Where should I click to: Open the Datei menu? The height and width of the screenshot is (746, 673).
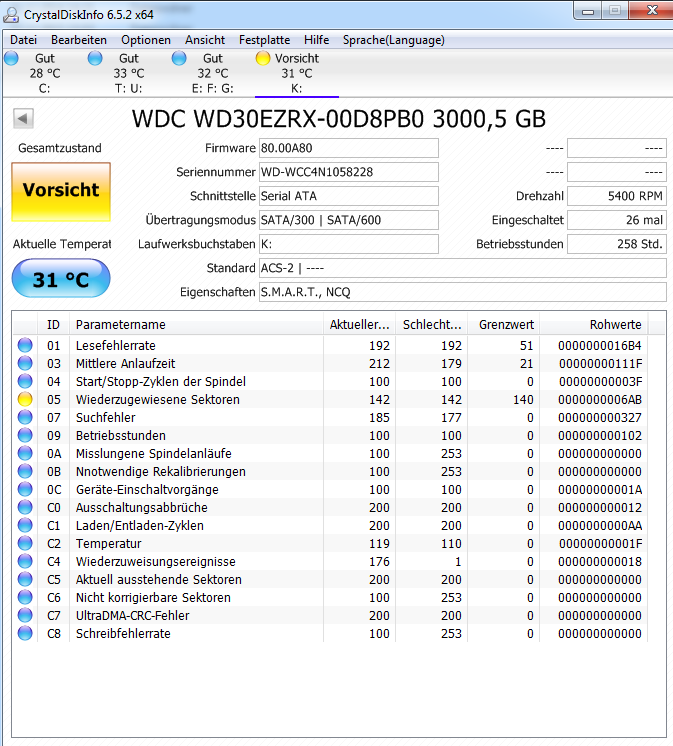(23, 40)
